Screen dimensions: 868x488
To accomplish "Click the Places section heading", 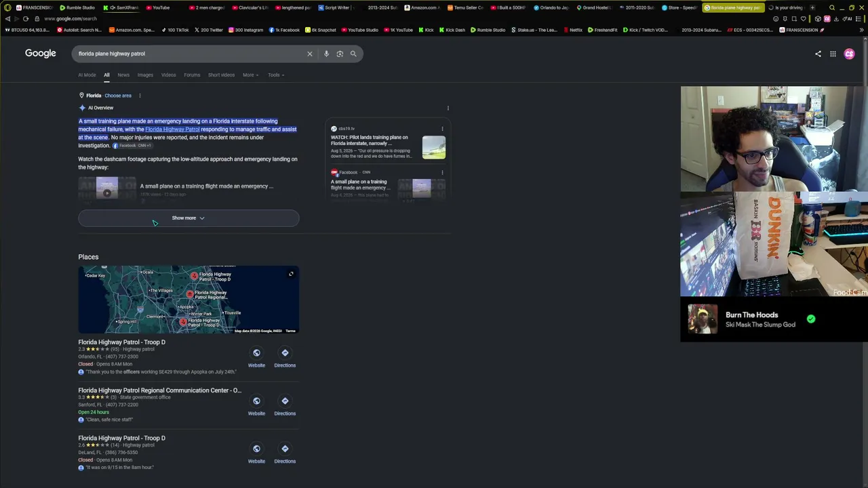I will (88, 257).
